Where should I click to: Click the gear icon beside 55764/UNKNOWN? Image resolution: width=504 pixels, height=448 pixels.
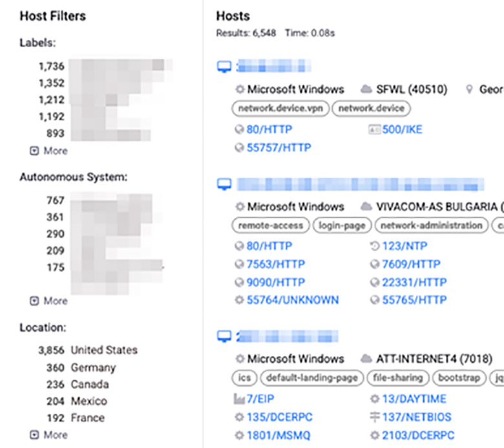pyautogui.click(x=240, y=300)
